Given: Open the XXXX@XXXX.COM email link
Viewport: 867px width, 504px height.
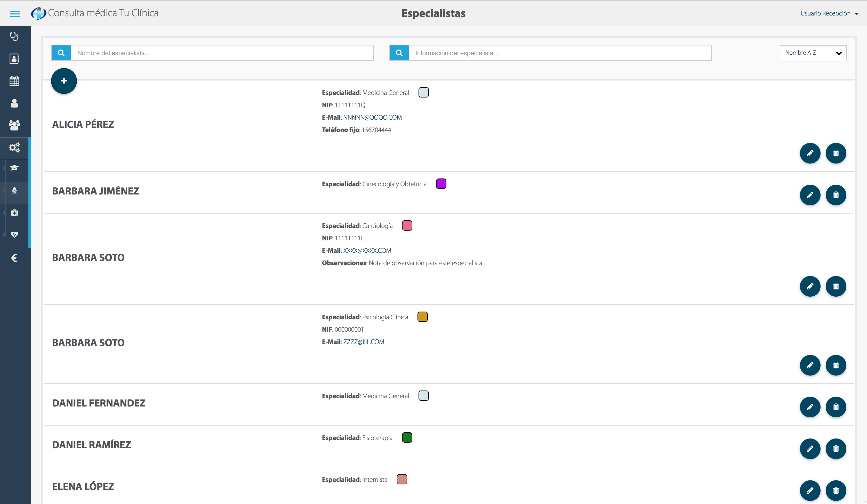Looking at the screenshot, I should (x=367, y=251).
